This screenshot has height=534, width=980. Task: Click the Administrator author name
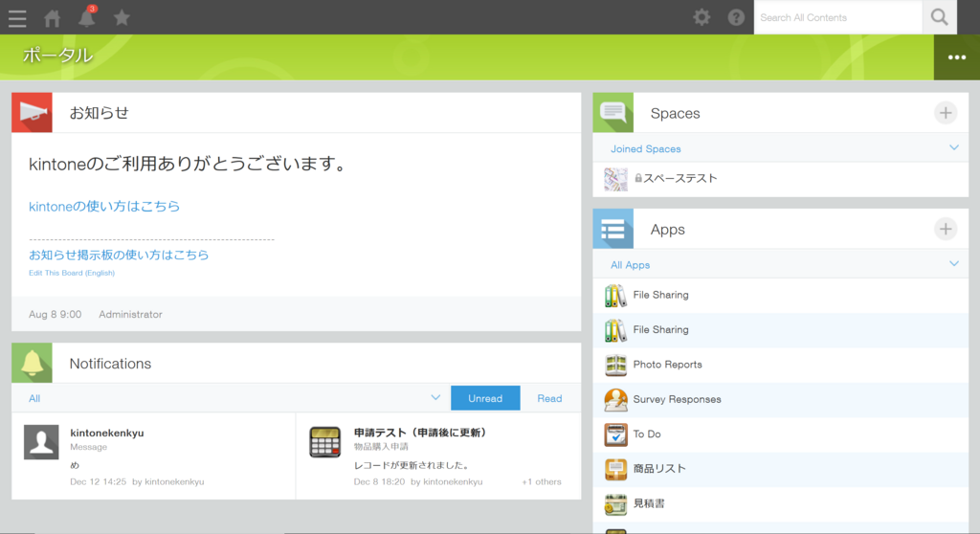130,315
